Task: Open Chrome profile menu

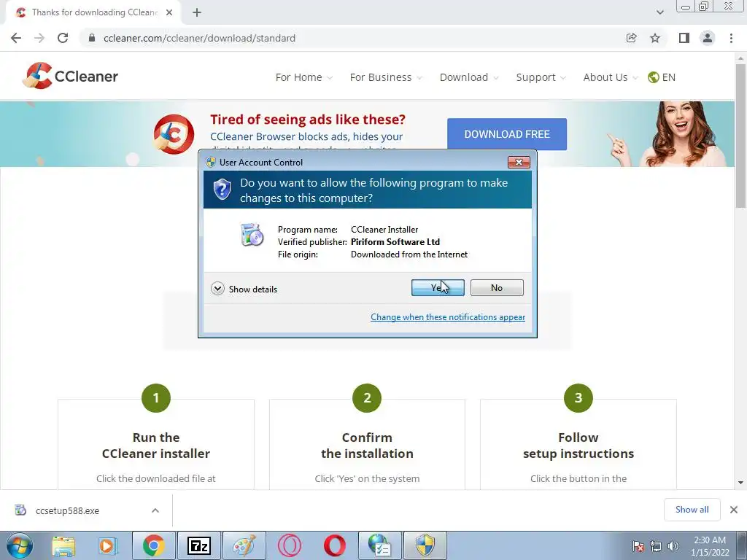Action: (708, 38)
